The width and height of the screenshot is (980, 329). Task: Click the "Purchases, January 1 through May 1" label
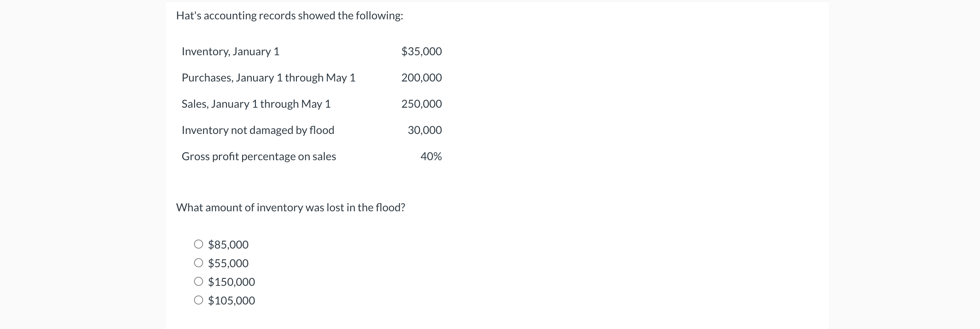click(x=268, y=78)
